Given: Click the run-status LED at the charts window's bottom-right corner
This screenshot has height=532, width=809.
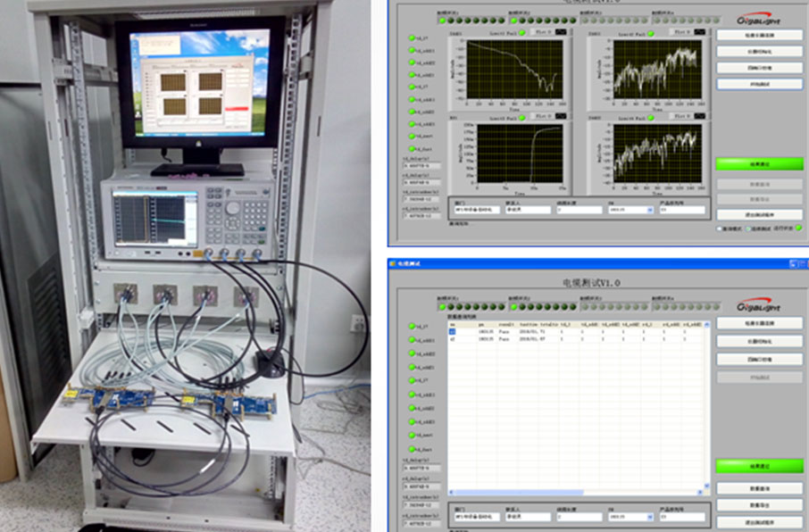Looking at the screenshot, I should coord(799,228).
